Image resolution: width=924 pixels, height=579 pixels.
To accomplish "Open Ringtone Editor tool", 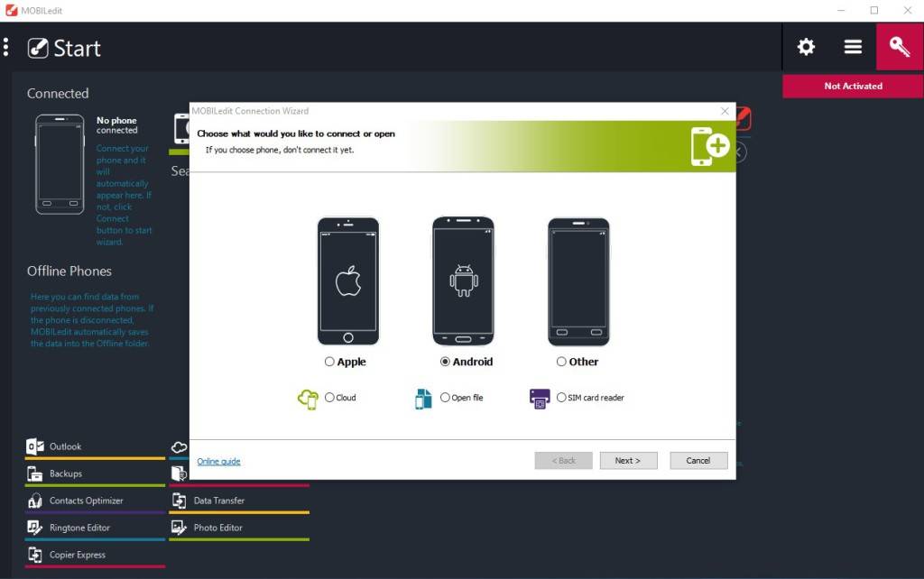I will click(x=95, y=528).
